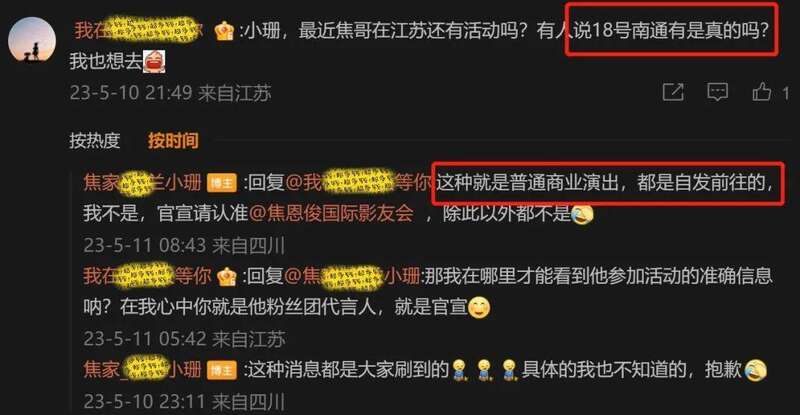This screenshot has height=415, width=800.
Task: Open 焦家…小珊 username in first reply
Action: (x=142, y=182)
